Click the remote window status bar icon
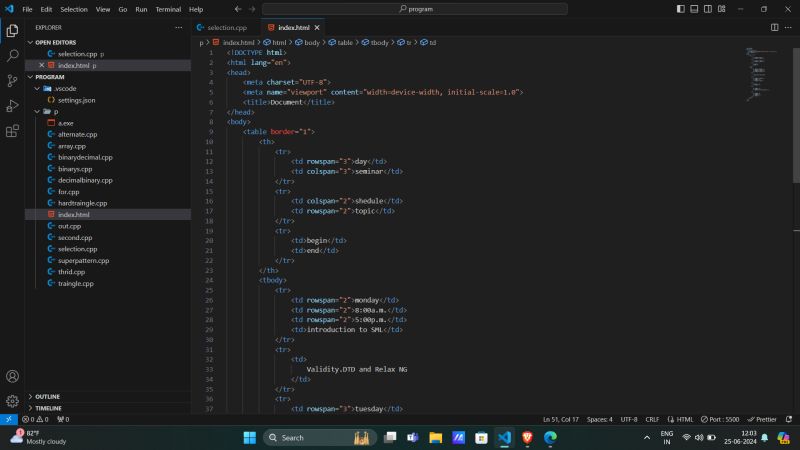The height and width of the screenshot is (450, 800). click(9, 419)
